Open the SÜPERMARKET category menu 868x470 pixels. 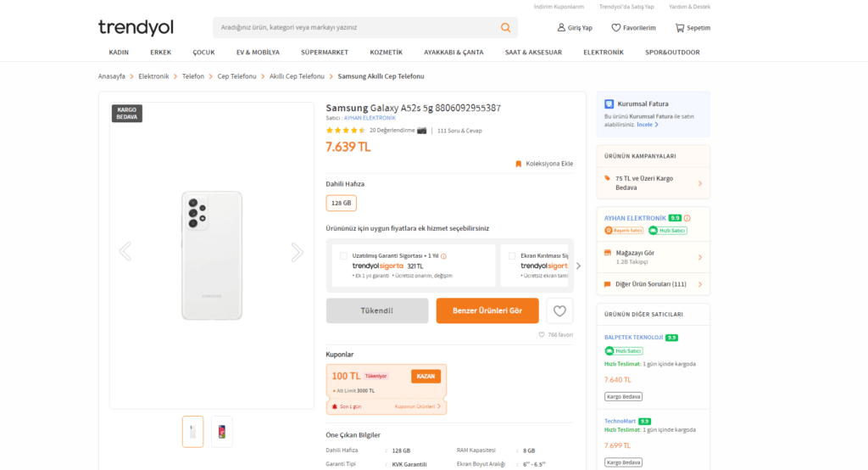pos(324,52)
